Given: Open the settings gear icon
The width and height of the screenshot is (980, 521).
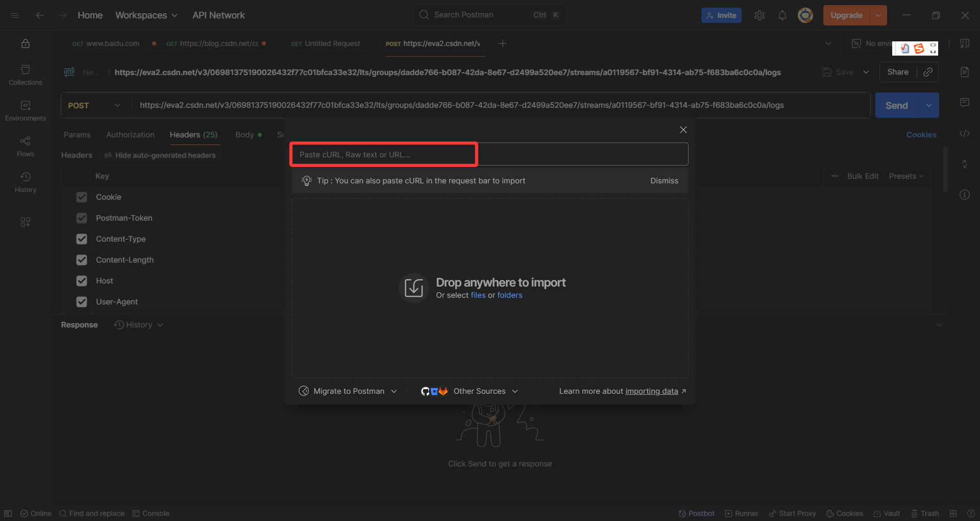Looking at the screenshot, I should click(x=759, y=15).
